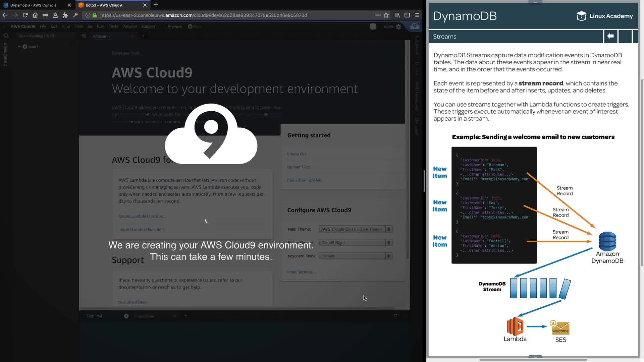Bookmark this page with star icon
The height and width of the screenshot is (362, 644).
tap(386, 15)
